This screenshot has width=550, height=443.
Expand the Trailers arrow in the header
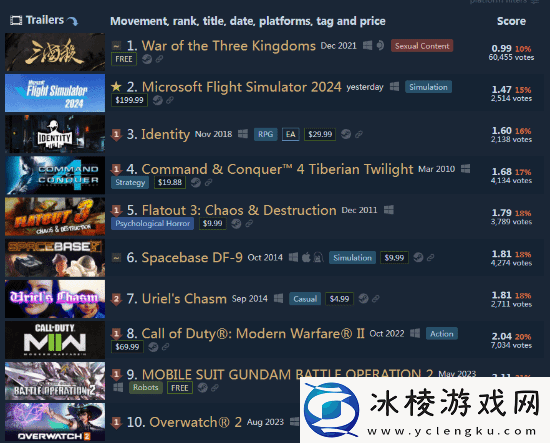(x=73, y=21)
